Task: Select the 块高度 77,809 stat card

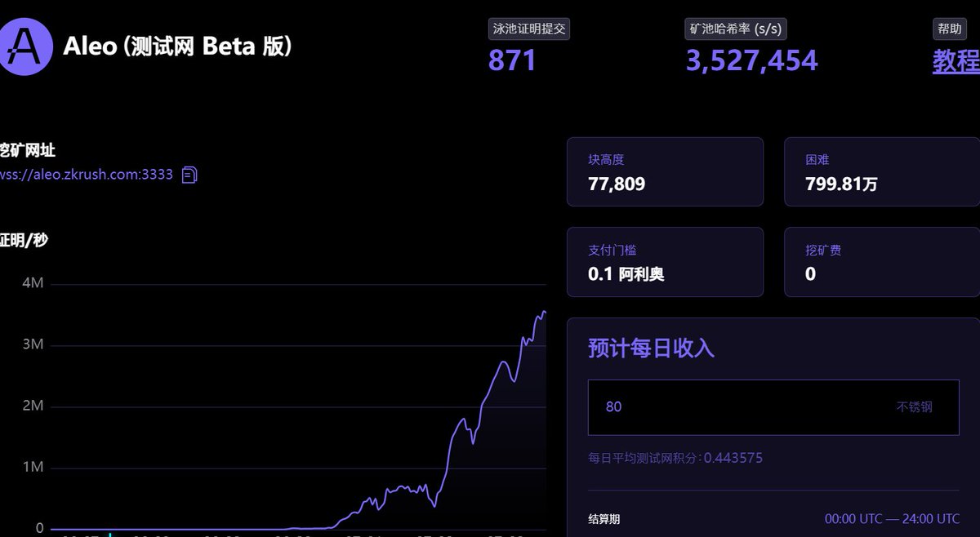Action: pos(665,171)
